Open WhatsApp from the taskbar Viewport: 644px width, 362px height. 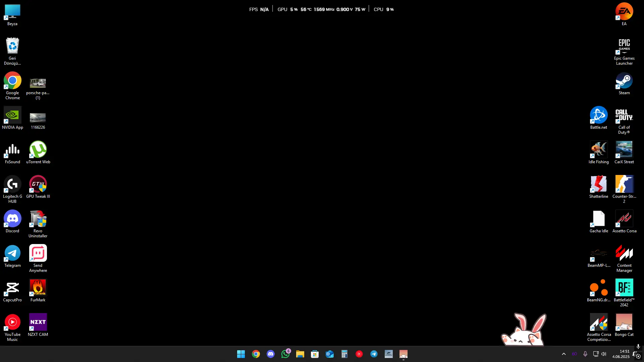285,354
